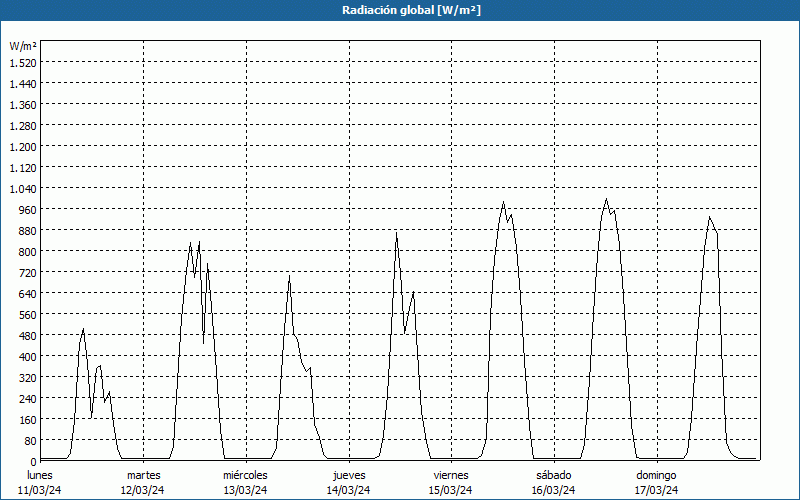
Task: Click the 1.040 y-axis value
Action: (x=23, y=188)
